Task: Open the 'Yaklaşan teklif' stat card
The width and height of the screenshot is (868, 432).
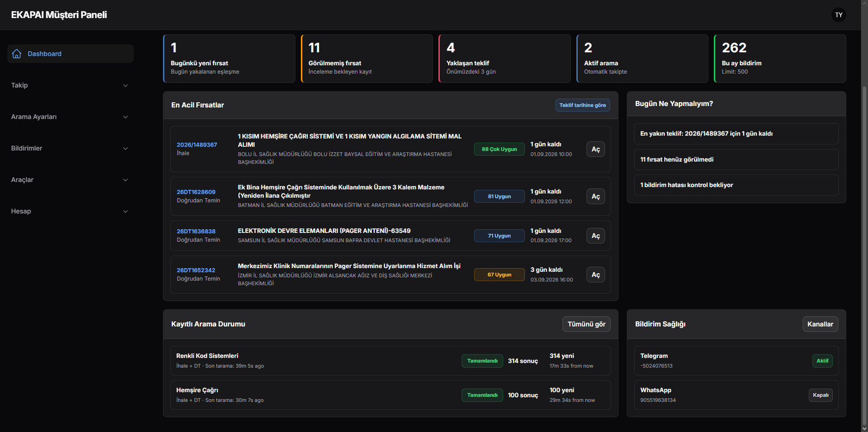Action: [x=505, y=59]
